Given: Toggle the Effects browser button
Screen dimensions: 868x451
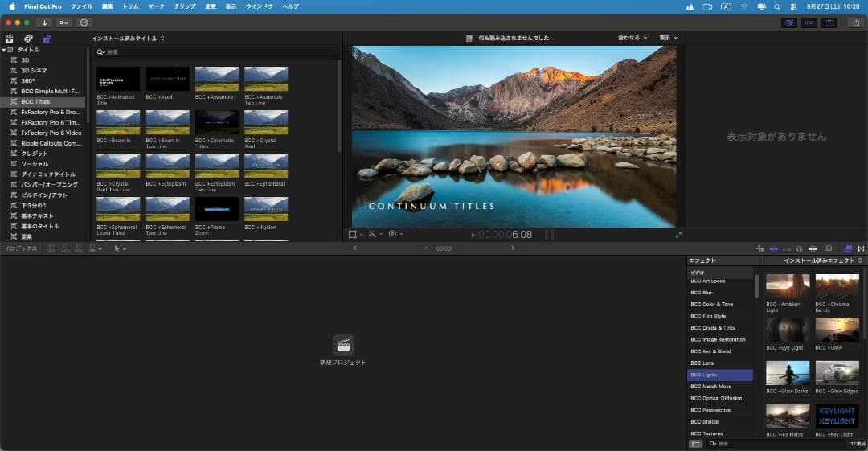Looking at the screenshot, I should (848, 248).
